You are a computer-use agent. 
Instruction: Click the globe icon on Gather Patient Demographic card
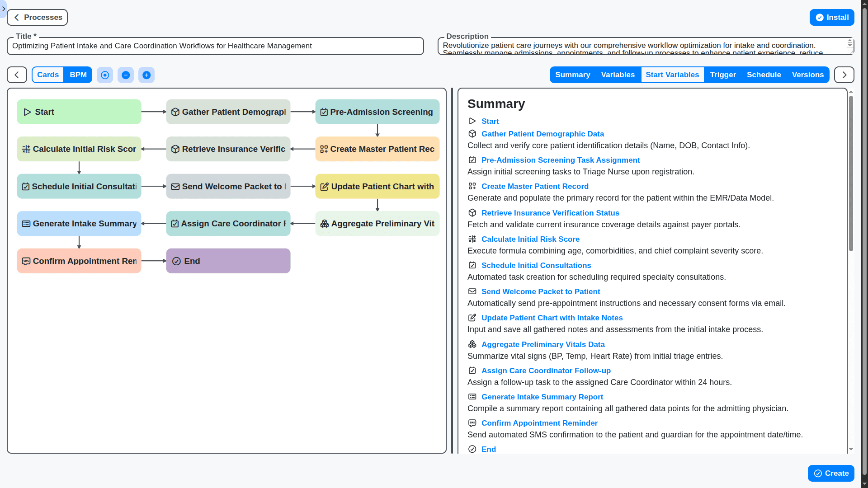pyautogui.click(x=175, y=112)
